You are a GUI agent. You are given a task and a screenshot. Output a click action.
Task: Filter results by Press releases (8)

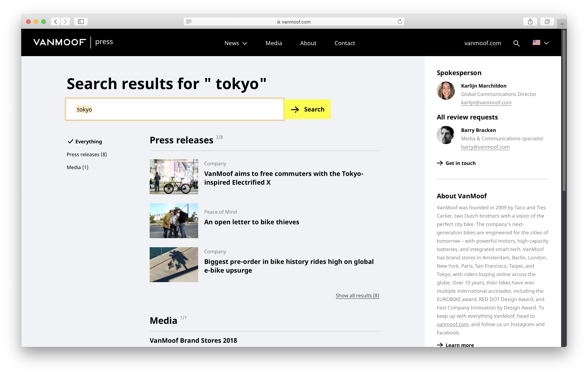click(x=87, y=155)
